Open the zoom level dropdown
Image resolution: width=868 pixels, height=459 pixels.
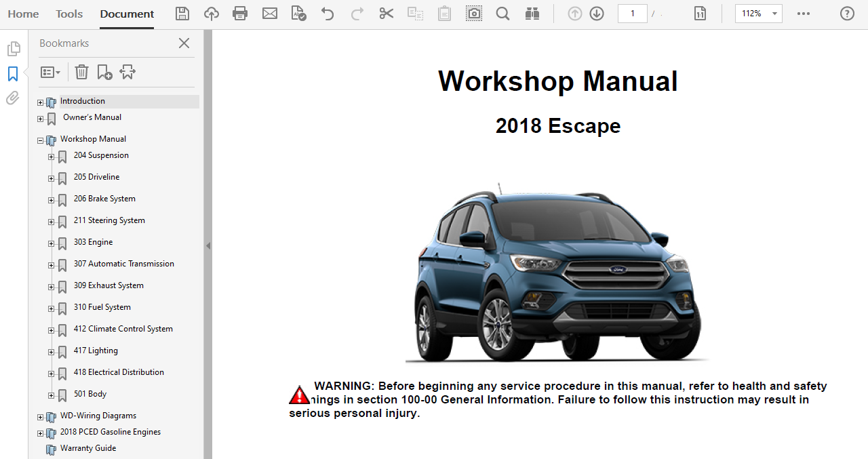[774, 14]
